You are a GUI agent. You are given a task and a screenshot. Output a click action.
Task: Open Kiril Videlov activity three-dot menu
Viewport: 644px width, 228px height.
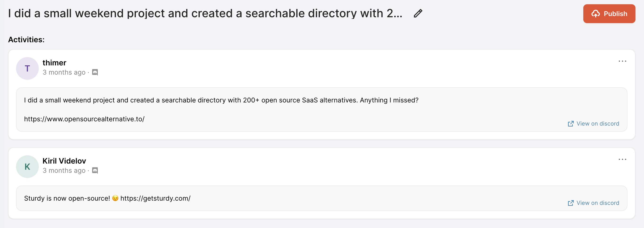coord(622,159)
